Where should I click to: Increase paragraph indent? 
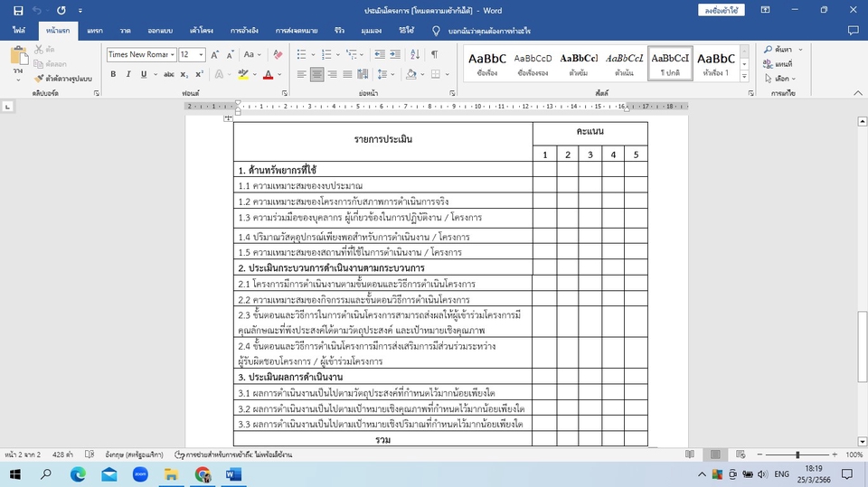pos(395,54)
